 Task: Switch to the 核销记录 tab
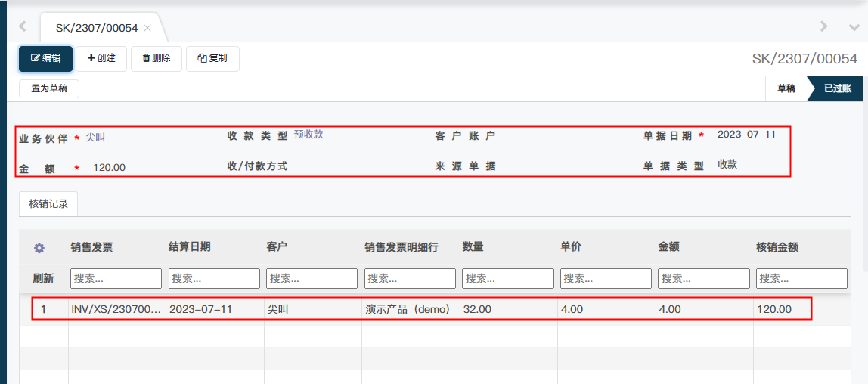pyautogui.click(x=48, y=204)
